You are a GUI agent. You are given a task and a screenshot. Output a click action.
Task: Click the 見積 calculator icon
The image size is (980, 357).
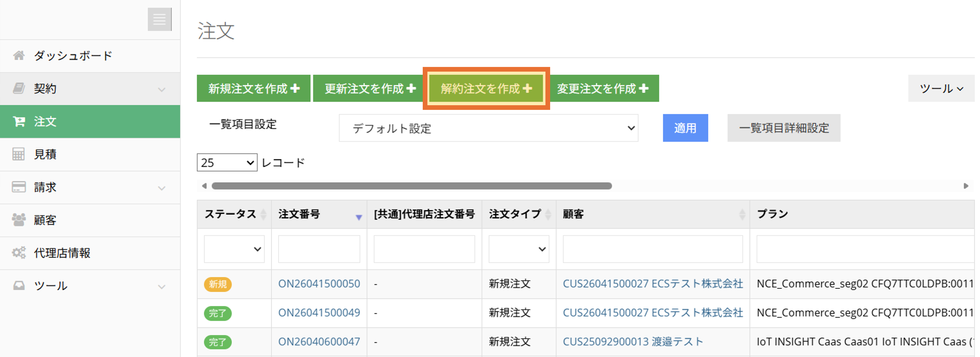click(x=18, y=154)
